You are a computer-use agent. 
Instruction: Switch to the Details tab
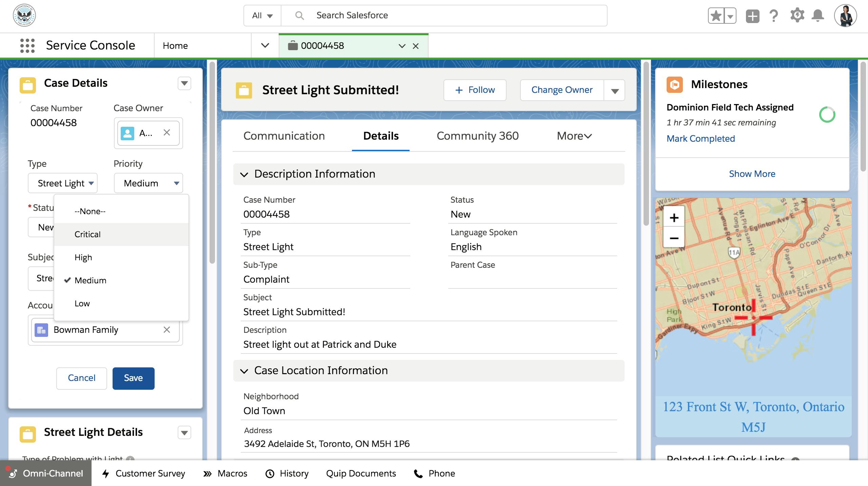click(x=381, y=136)
